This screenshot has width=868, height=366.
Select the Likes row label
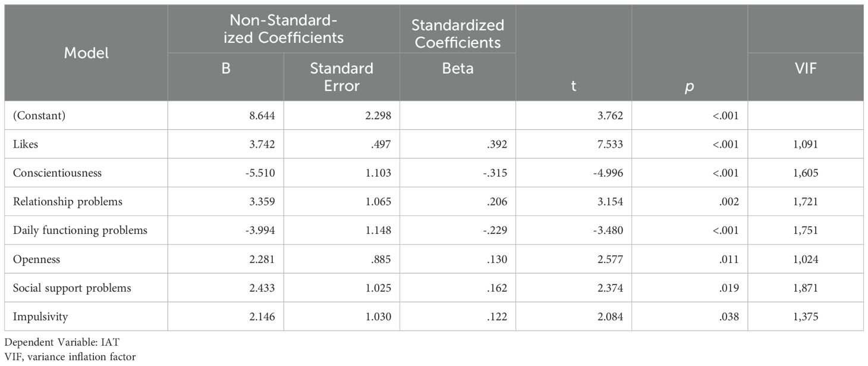coord(24,144)
